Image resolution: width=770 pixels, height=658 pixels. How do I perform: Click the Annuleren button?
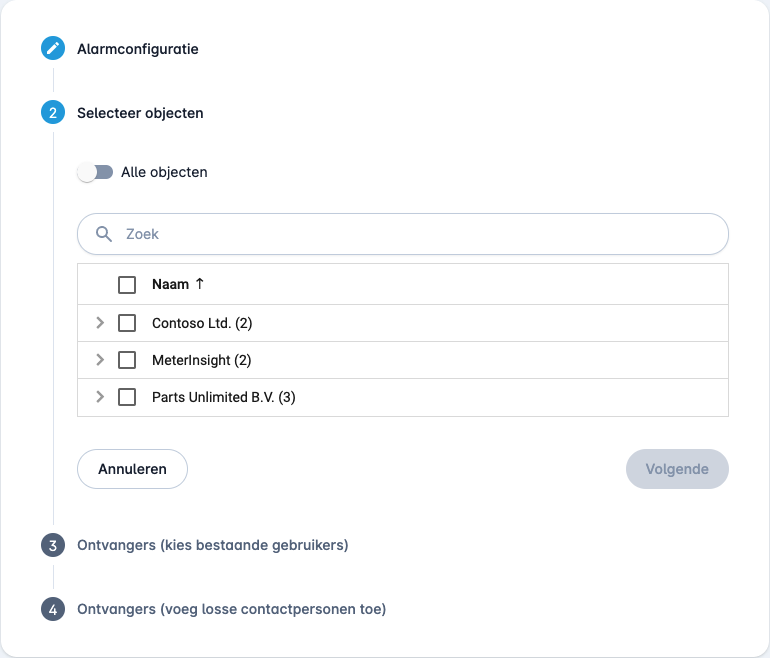pos(133,469)
